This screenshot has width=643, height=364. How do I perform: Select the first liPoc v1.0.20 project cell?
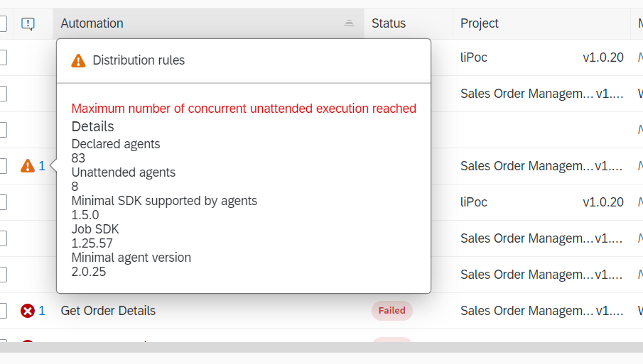click(541, 57)
